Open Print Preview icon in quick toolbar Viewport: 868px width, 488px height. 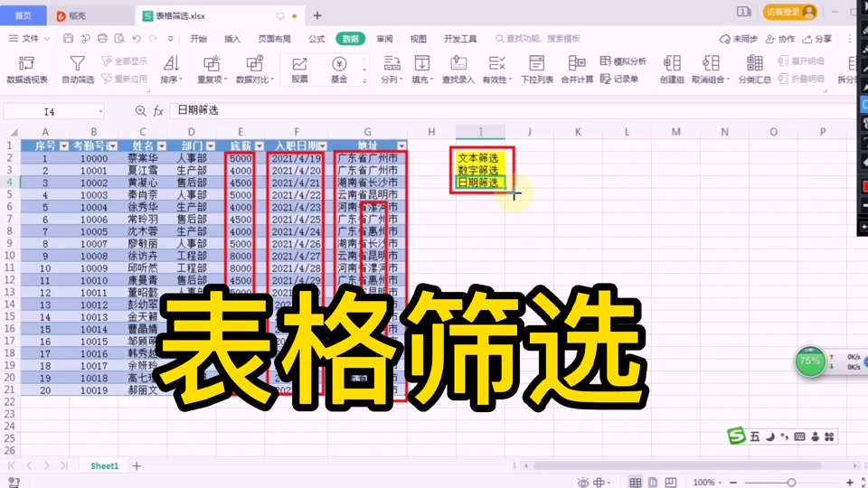pyautogui.click(x=119, y=38)
